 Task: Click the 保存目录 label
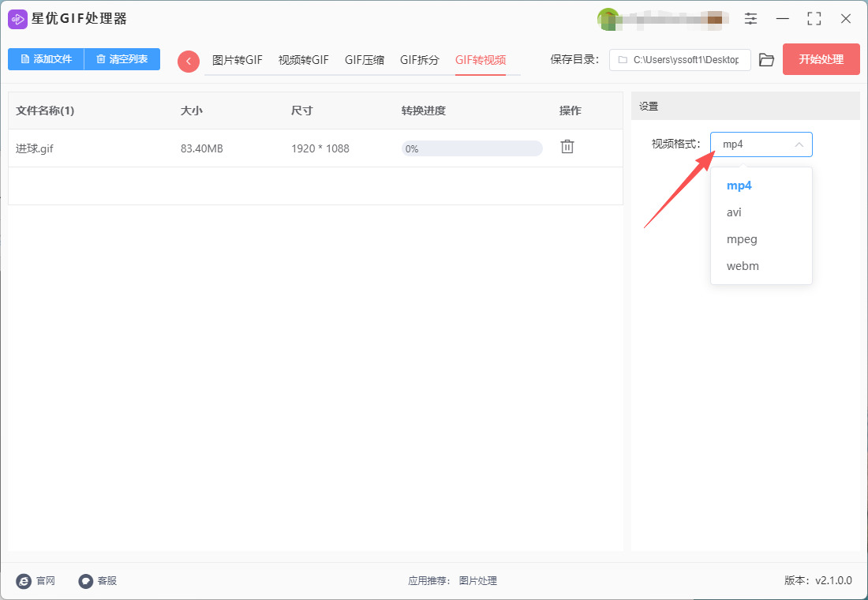tap(574, 60)
